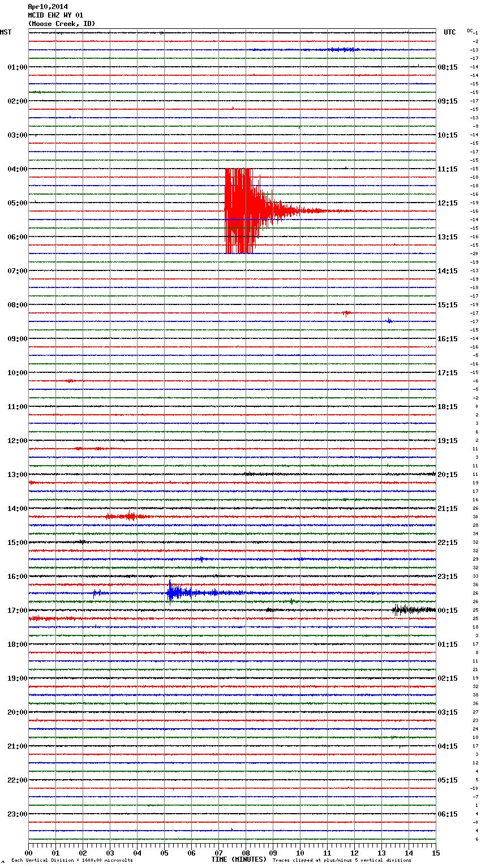Click the 00:15 UTC time label

click(x=448, y=611)
